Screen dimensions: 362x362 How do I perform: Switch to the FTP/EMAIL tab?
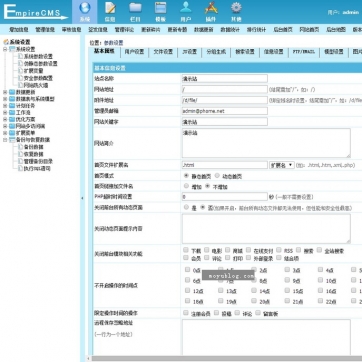coord(304,52)
